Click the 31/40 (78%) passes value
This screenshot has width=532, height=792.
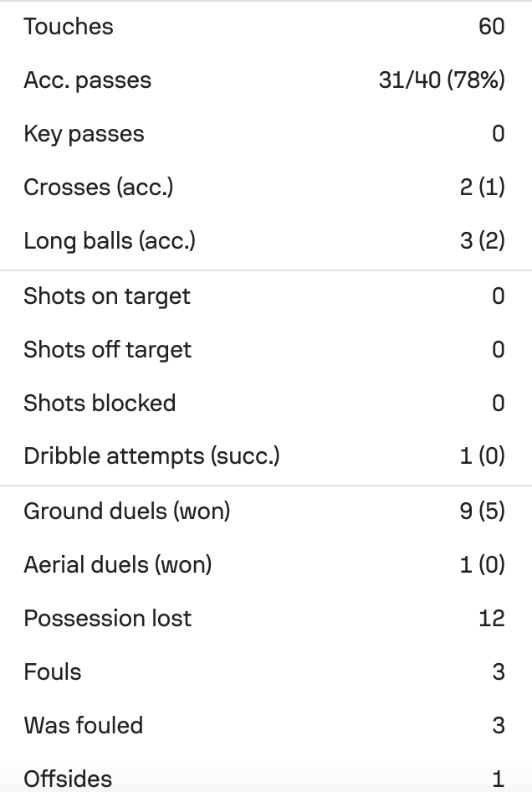tap(442, 80)
